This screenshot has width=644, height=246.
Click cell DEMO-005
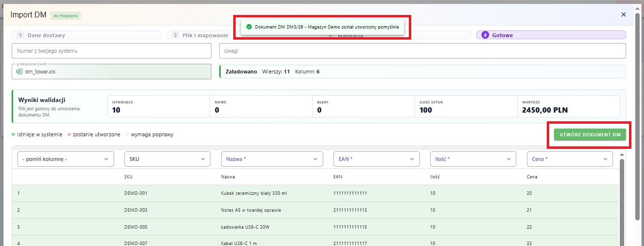click(135, 227)
